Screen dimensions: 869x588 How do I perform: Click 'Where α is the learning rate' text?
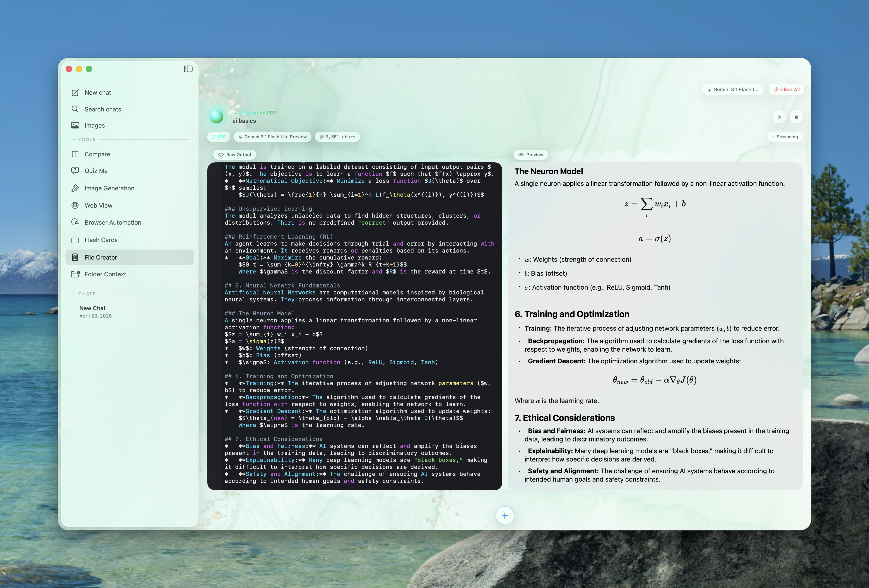pos(556,401)
